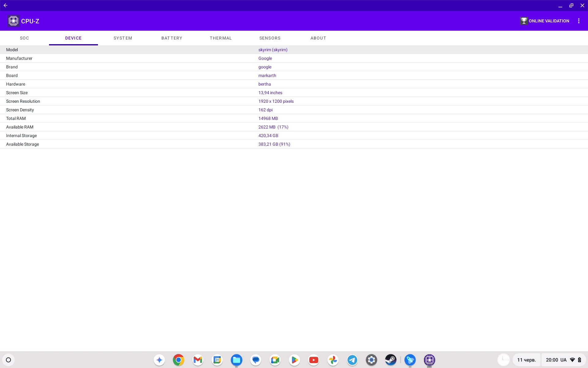Open Telegram from the shelf
Viewport: 588px width, 368px height.
(352, 360)
